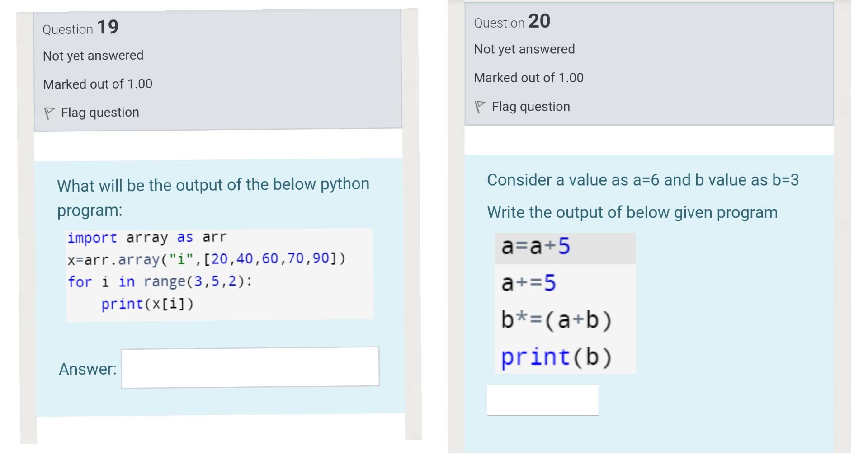Image resolution: width=868 pixels, height=469 pixels.
Task: Click the print(x[i]) code line
Action: click(147, 304)
